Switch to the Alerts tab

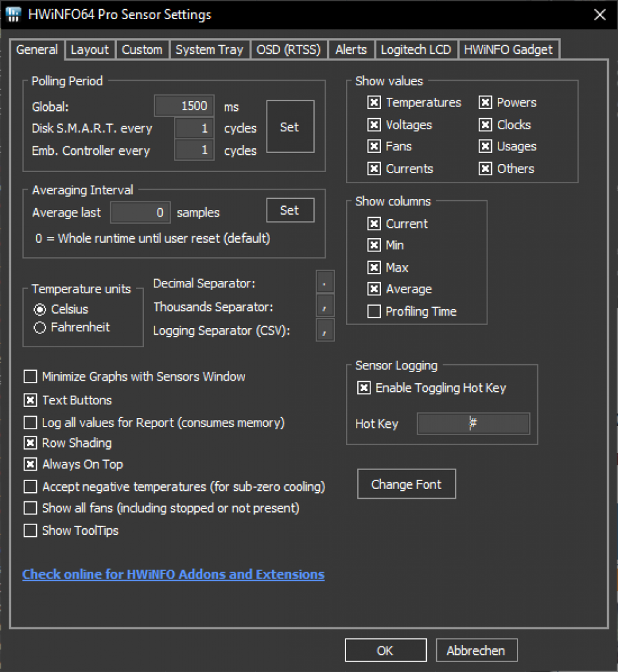(x=351, y=50)
